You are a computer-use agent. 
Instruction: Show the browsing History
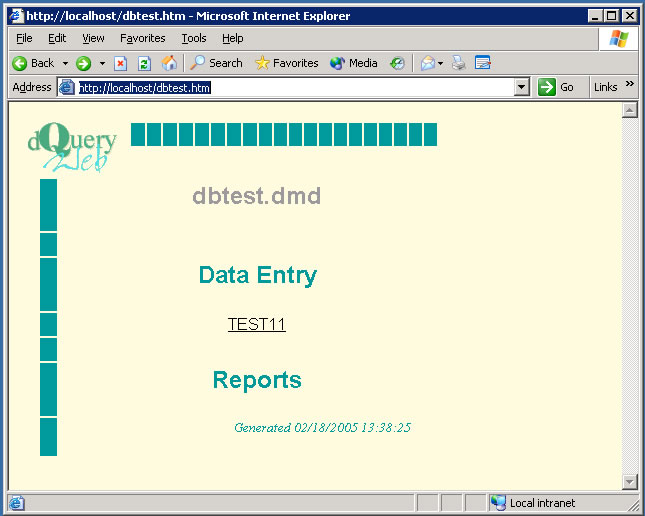click(x=397, y=63)
